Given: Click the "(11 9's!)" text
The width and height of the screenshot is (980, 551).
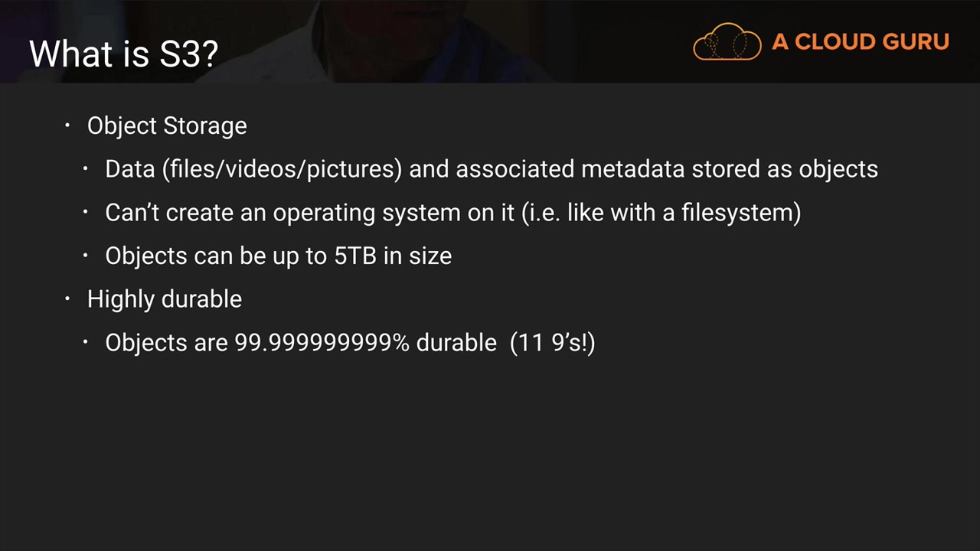Looking at the screenshot, I should pyautogui.click(x=552, y=342).
